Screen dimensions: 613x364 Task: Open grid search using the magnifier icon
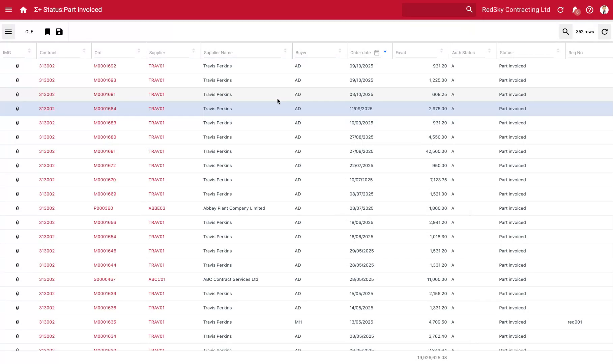[566, 31]
